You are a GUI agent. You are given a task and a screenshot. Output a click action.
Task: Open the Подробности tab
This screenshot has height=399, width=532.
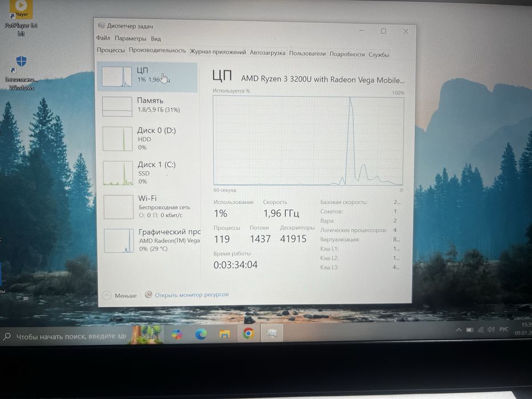coord(347,54)
